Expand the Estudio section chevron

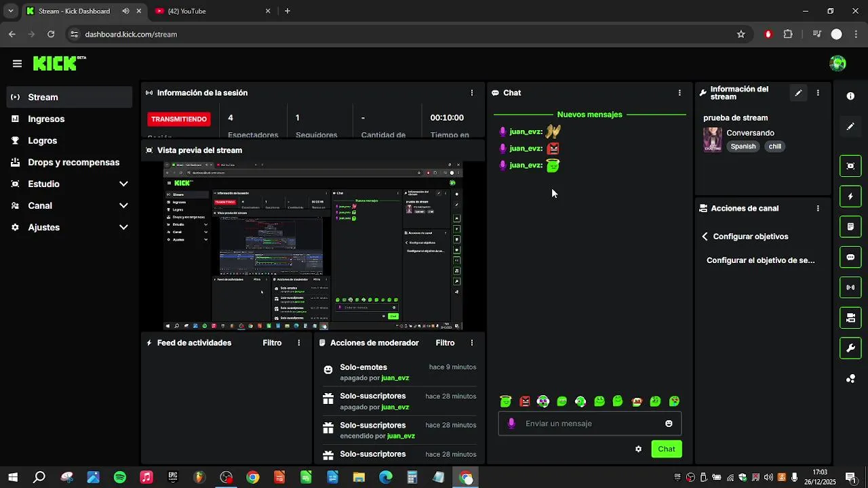pos(123,184)
